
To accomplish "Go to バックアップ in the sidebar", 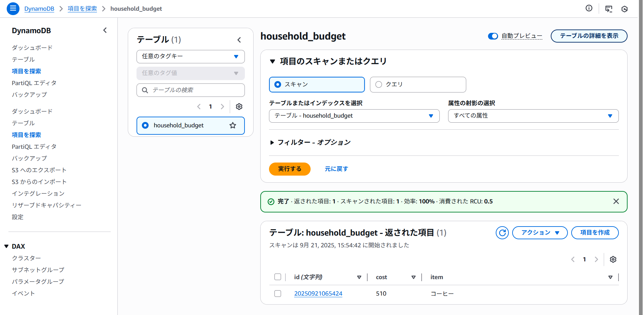I will pyautogui.click(x=30, y=94).
